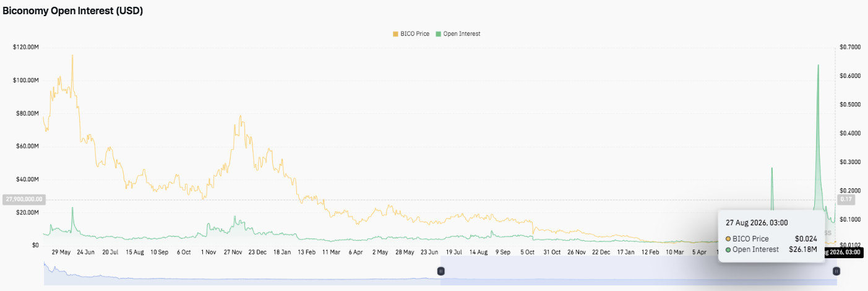
Task: Click the 23 Dec date label
Action: [257, 253]
